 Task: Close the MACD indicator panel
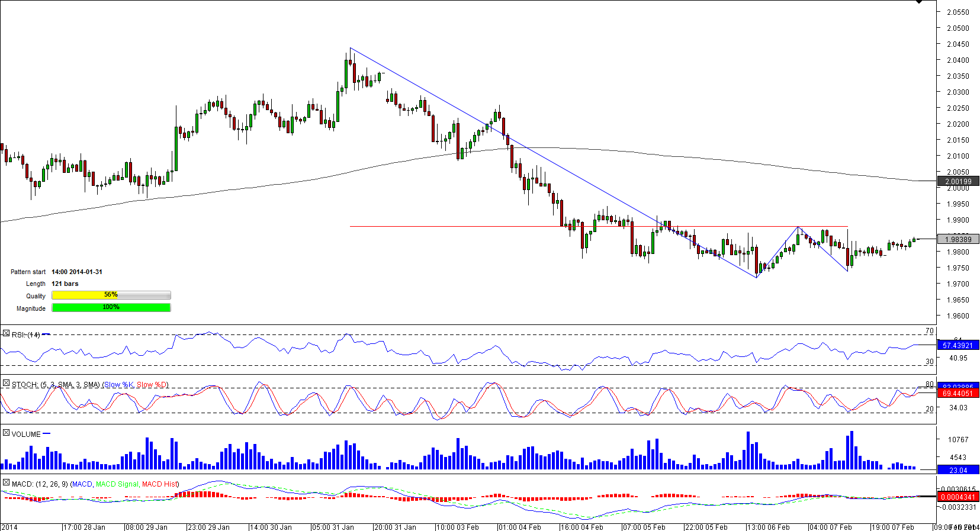coord(6,483)
